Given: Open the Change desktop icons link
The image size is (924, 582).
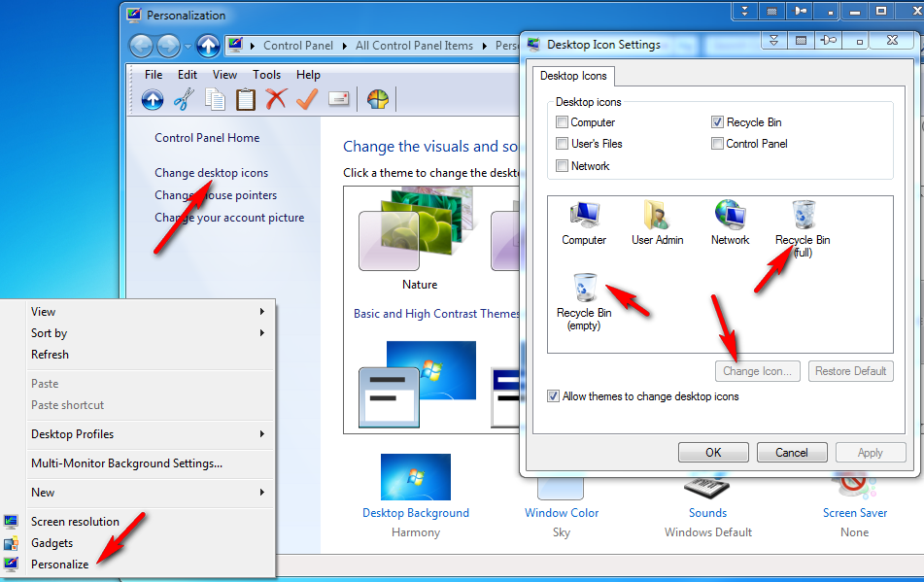Looking at the screenshot, I should tap(211, 173).
